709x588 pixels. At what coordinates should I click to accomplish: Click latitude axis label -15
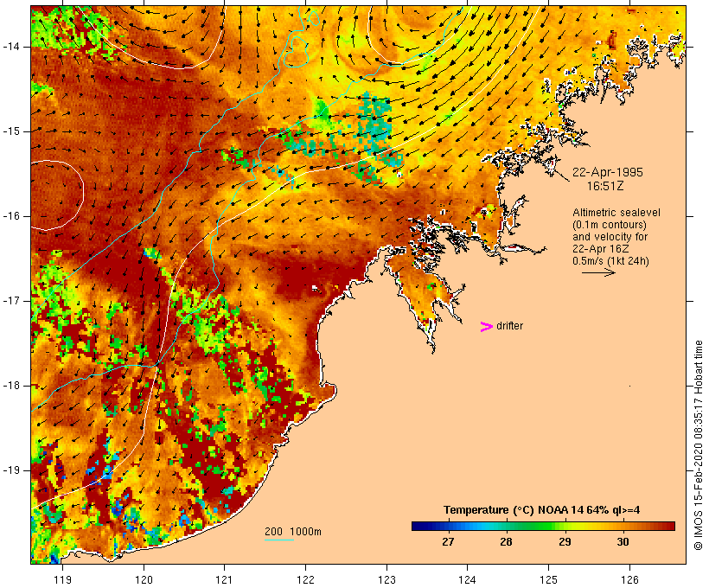pos(11,131)
